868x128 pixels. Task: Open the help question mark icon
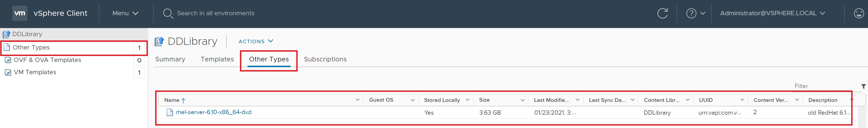pos(691,13)
